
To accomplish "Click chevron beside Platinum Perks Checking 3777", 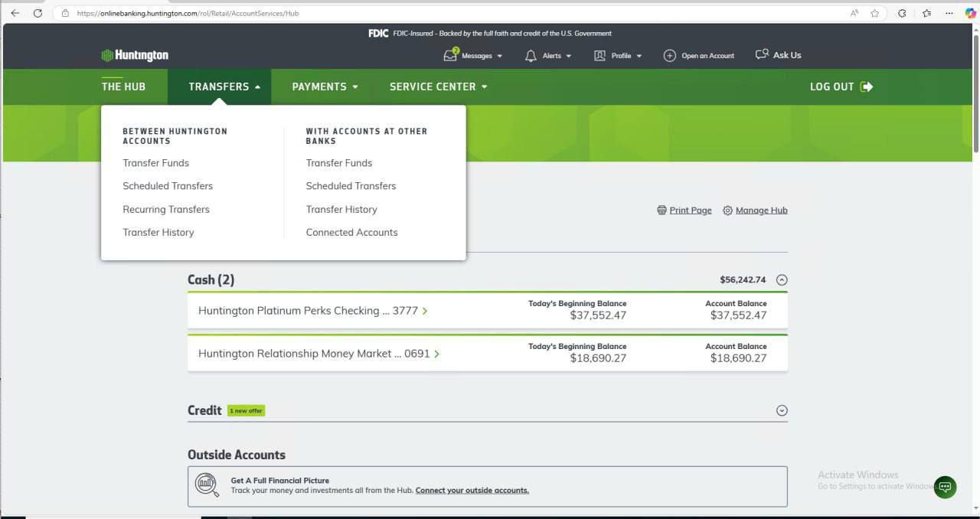I will point(425,311).
